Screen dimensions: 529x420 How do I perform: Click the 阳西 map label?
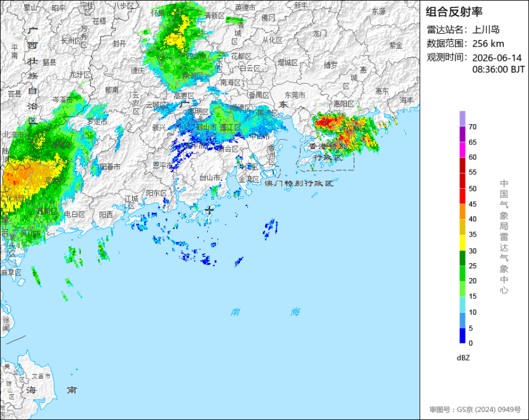click(106, 215)
